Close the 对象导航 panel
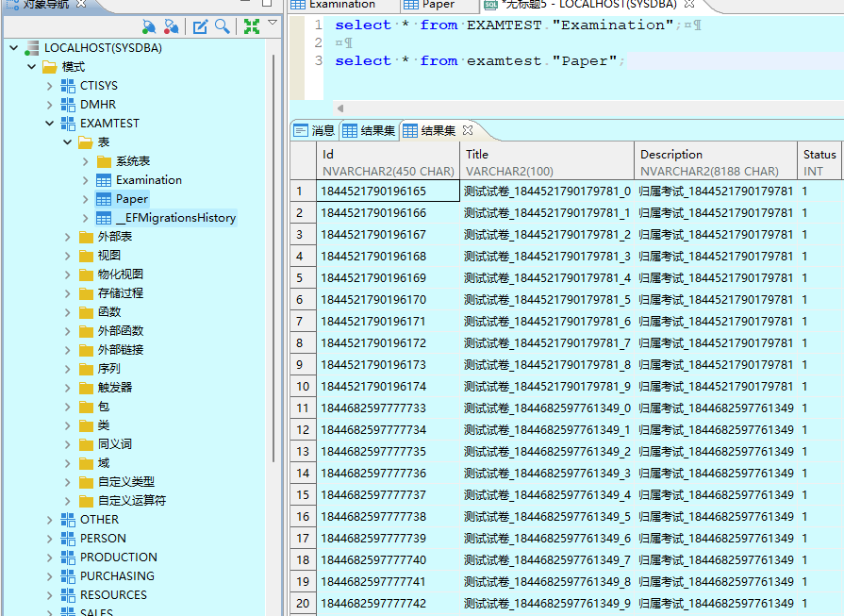844x616 pixels. pyautogui.click(x=81, y=4)
